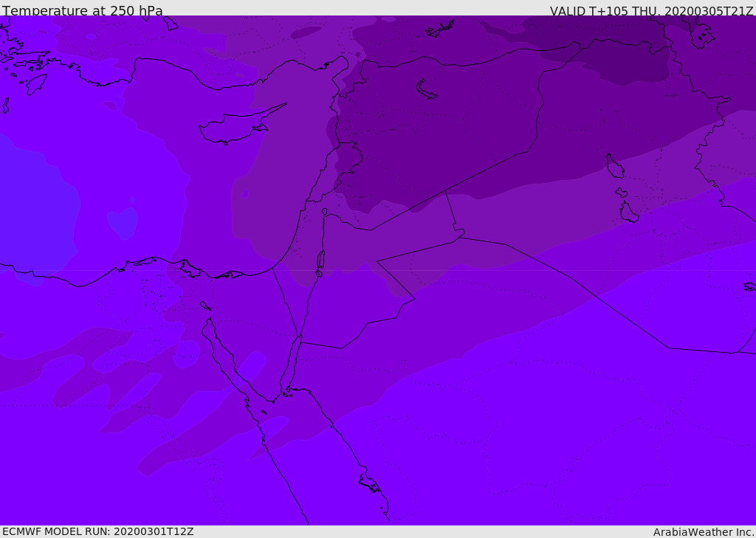Click 'ECMWF MODEL RUN: 20200301T12Z' text
Screen dimensions: 756x538
(x=98, y=531)
